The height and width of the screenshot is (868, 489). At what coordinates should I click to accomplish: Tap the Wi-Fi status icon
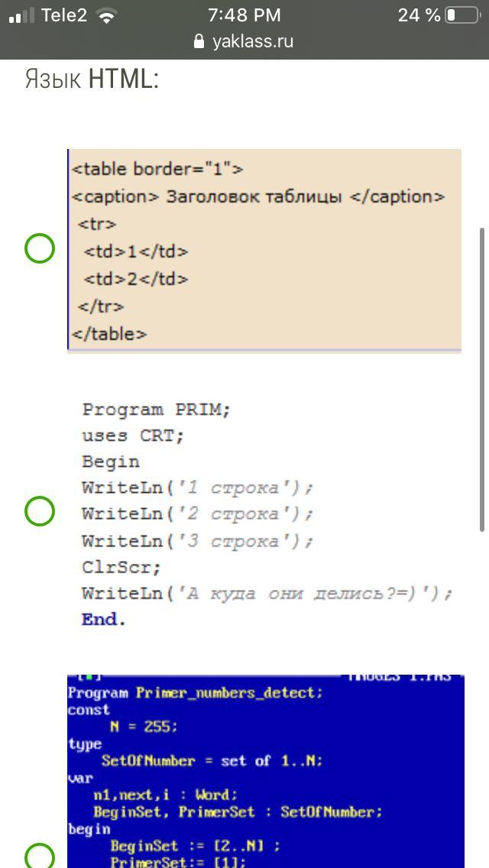click(105, 16)
